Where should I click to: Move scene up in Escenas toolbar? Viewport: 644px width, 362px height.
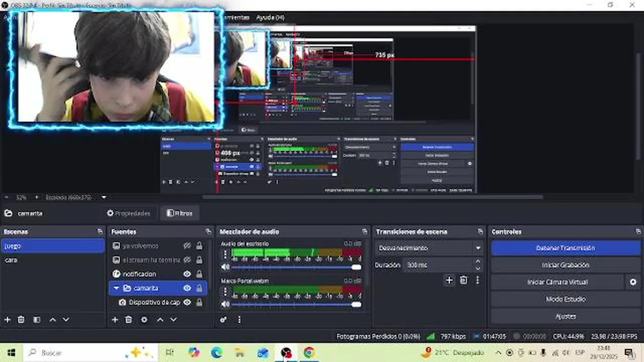point(52,320)
